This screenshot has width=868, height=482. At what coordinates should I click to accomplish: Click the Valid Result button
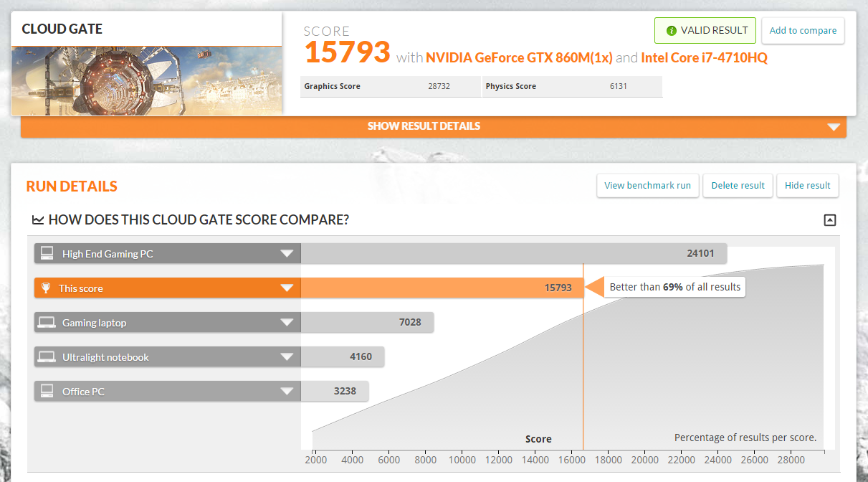tap(705, 31)
